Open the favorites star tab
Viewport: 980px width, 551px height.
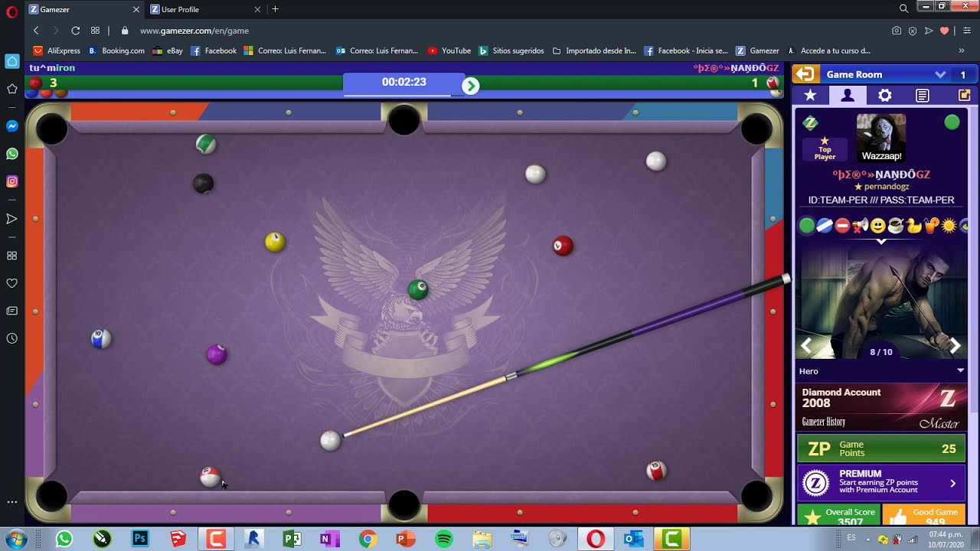810,96
